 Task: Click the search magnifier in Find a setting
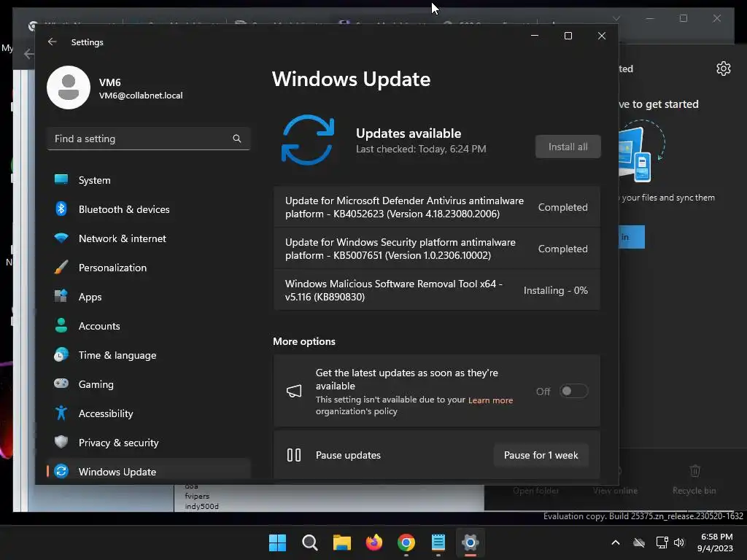pos(237,139)
